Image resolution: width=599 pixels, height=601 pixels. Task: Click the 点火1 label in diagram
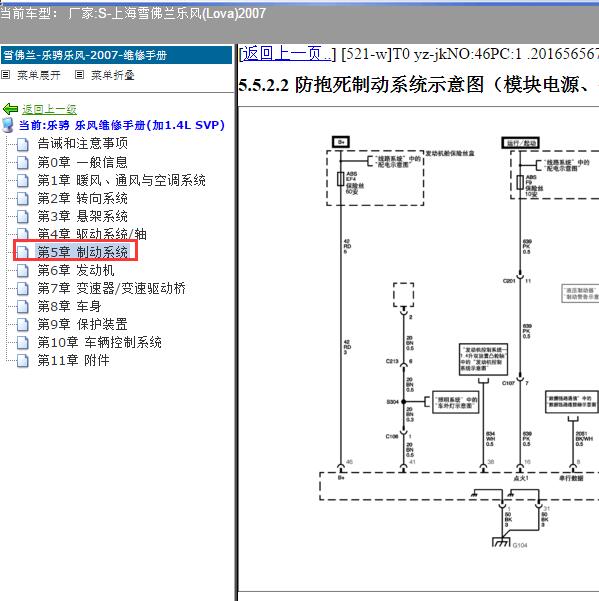[x=521, y=478]
